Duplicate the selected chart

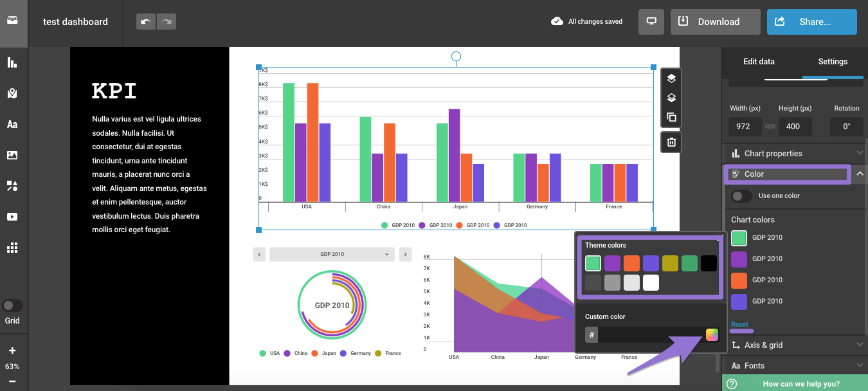pos(671,117)
